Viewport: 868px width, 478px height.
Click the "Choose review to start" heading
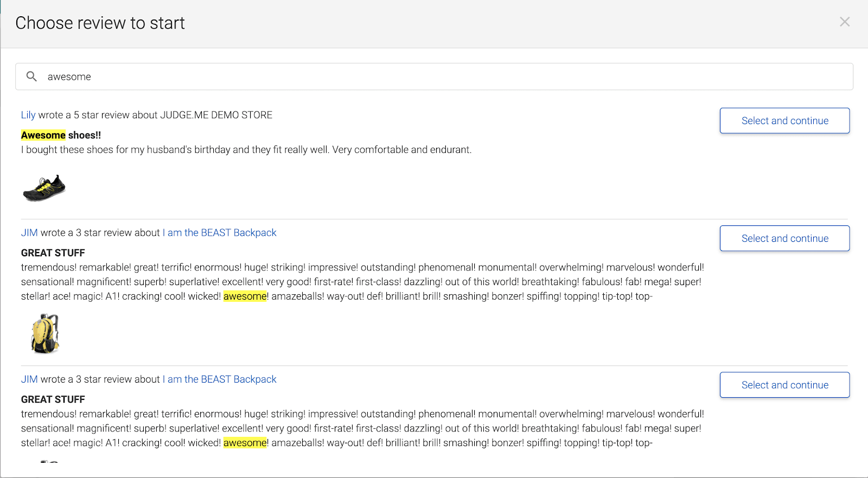pos(100,23)
